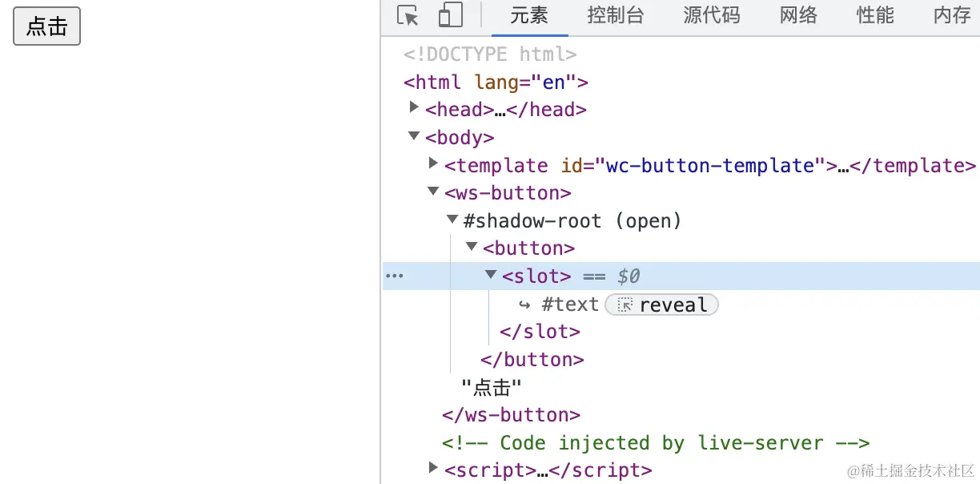Switch to the 内存 tab
The width and height of the screenshot is (980, 484).
tap(952, 15)
